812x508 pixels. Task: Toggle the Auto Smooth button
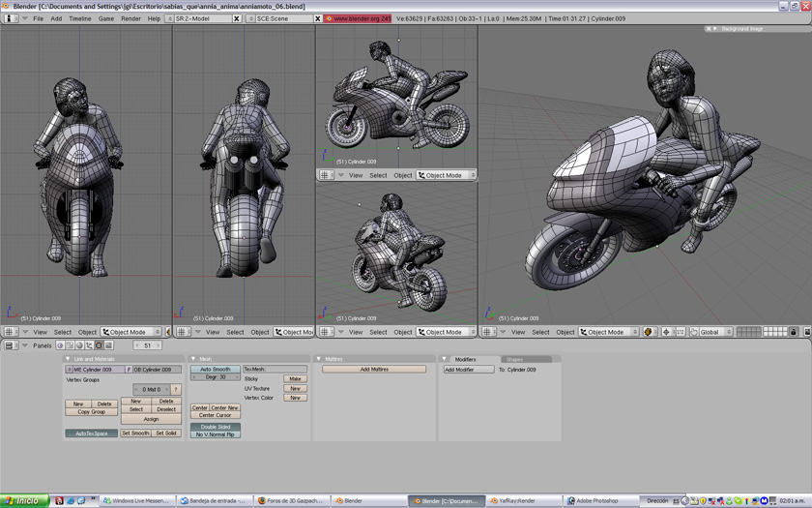pyautogui.click(x=215, y=370)
